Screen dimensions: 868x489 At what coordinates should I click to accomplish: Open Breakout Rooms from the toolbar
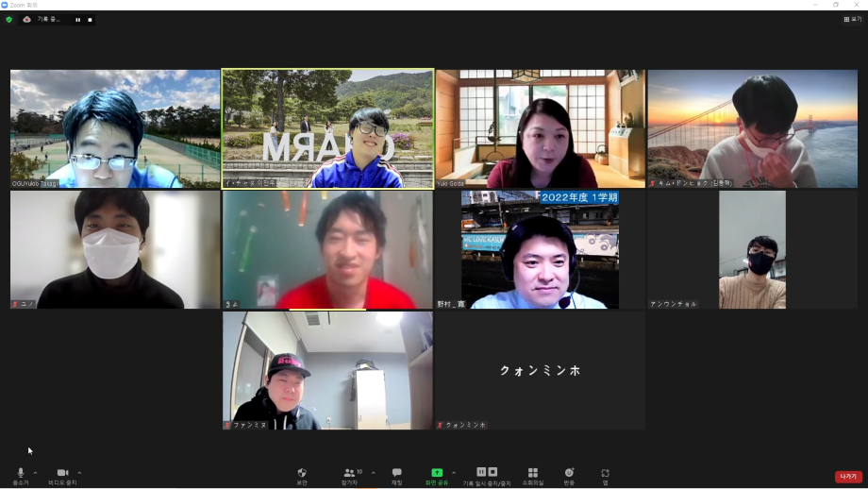coord(532,474)
